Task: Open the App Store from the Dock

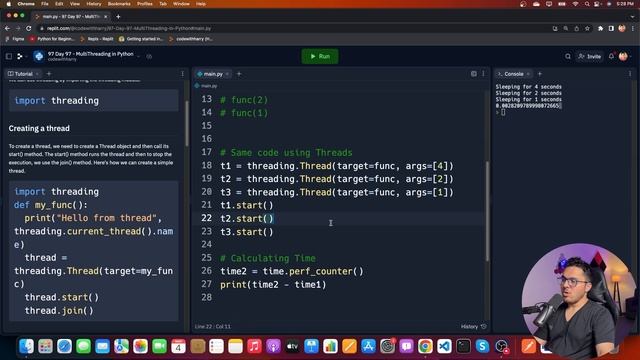Action: [368, 346]
